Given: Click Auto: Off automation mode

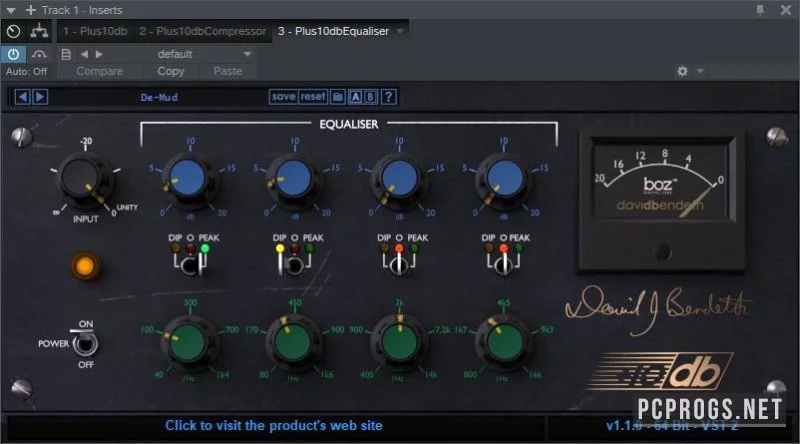Looking at the screenshot, I should (x=27, y=71).
